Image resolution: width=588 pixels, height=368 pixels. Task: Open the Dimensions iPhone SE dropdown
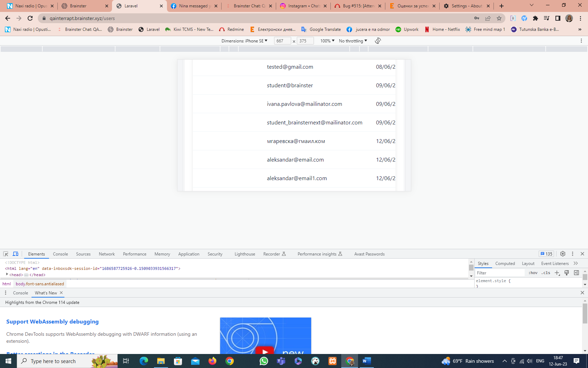(x=244, y=41)
